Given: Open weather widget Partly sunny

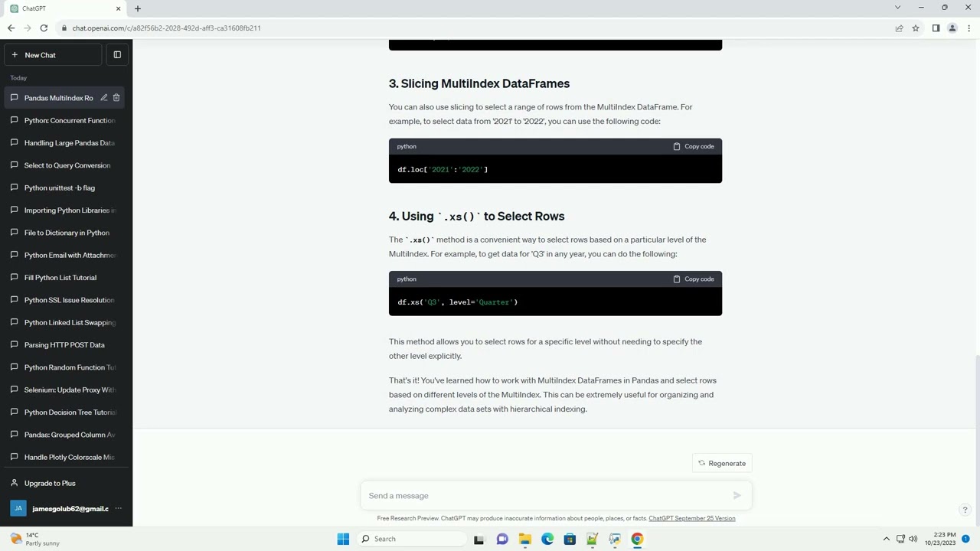Looking at the screenshot, I should click(35, 539).
